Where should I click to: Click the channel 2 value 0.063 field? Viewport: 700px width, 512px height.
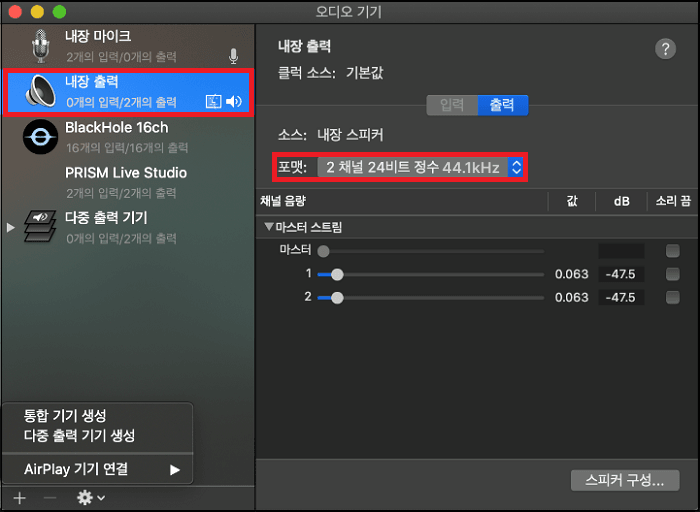571,297
